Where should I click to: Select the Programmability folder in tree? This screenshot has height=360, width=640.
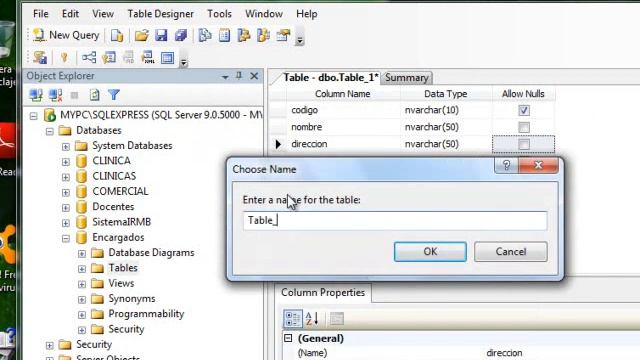(x=146, y=314)
